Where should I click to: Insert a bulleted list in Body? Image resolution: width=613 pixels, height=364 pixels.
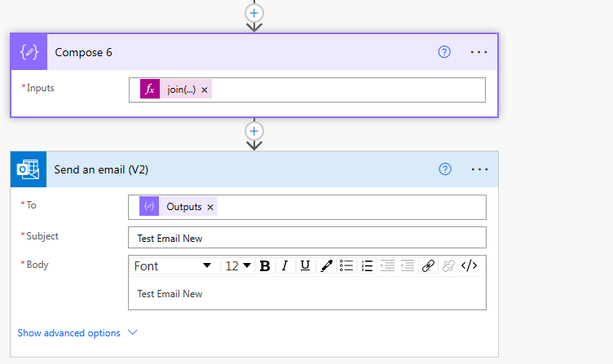coord(346,266)
